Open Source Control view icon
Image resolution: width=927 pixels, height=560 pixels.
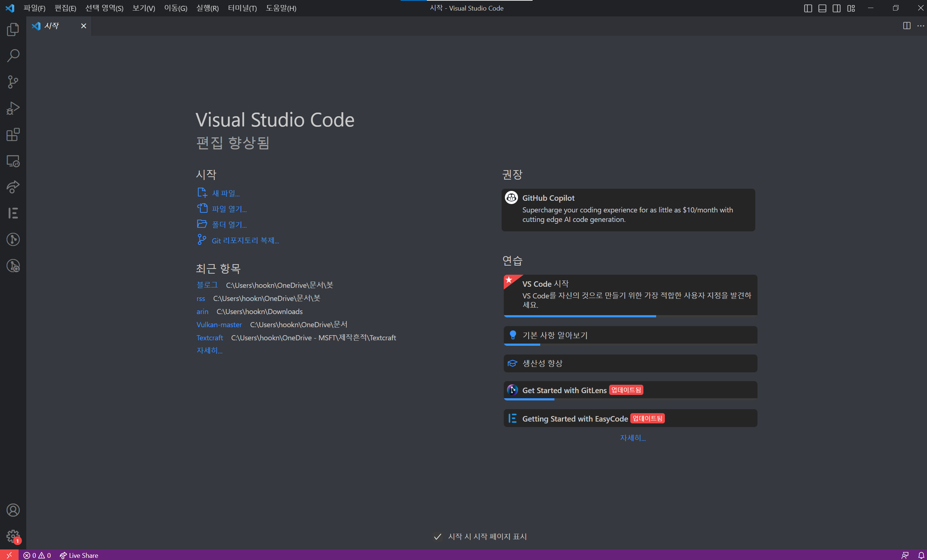tap(13, 82)
